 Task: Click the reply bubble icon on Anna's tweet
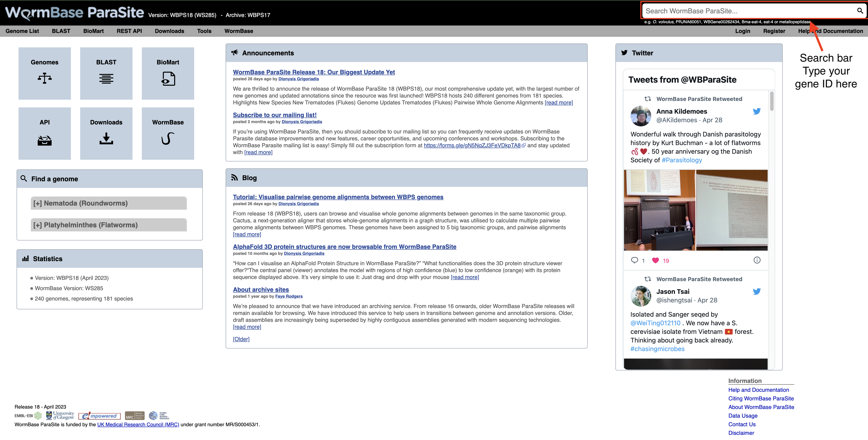634,260
